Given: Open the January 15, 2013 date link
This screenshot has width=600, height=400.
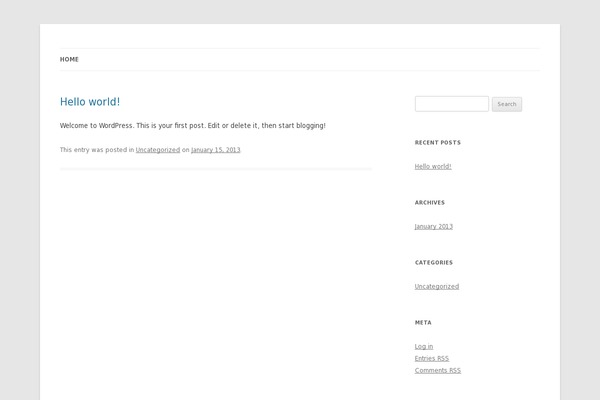Looking at the screenshot, I should tap(216, 150).
